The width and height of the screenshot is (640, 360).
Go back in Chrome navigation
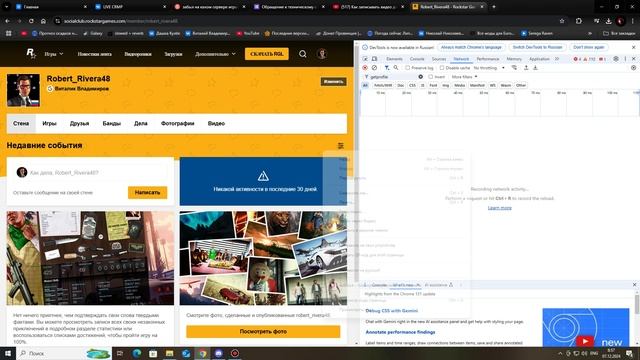(x=8, y=21)
